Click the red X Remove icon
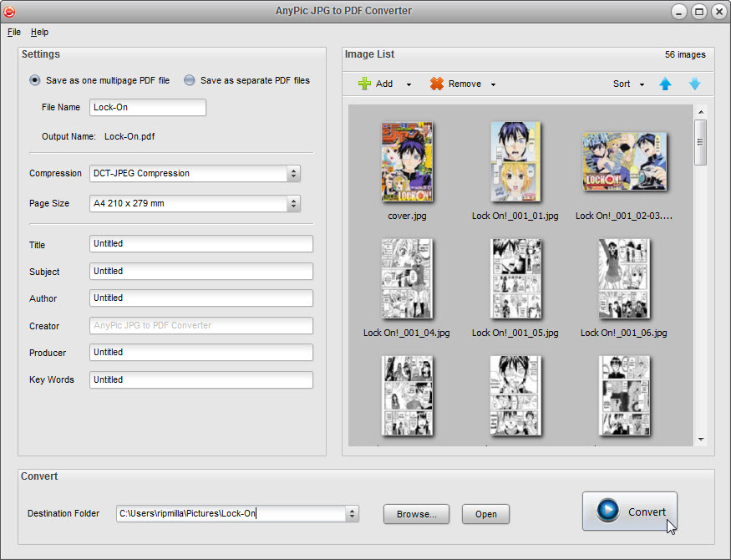The height and width of the screenshot is (560, 731). [437, 84]
